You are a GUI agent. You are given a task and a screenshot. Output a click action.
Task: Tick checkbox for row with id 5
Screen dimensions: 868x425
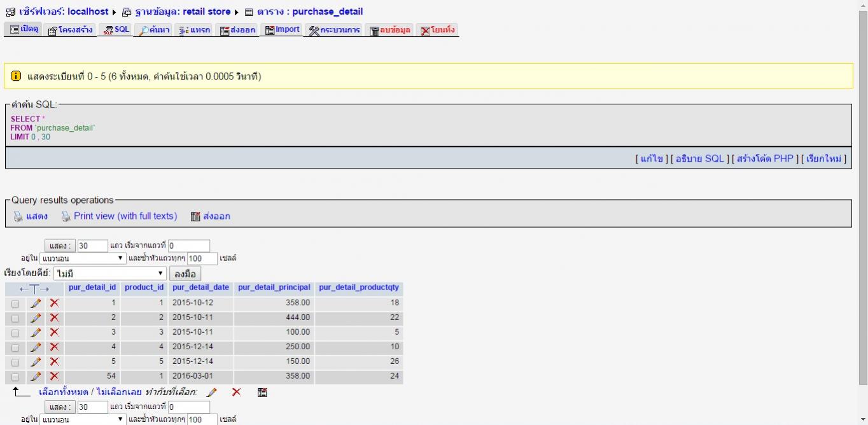(15, 363)
